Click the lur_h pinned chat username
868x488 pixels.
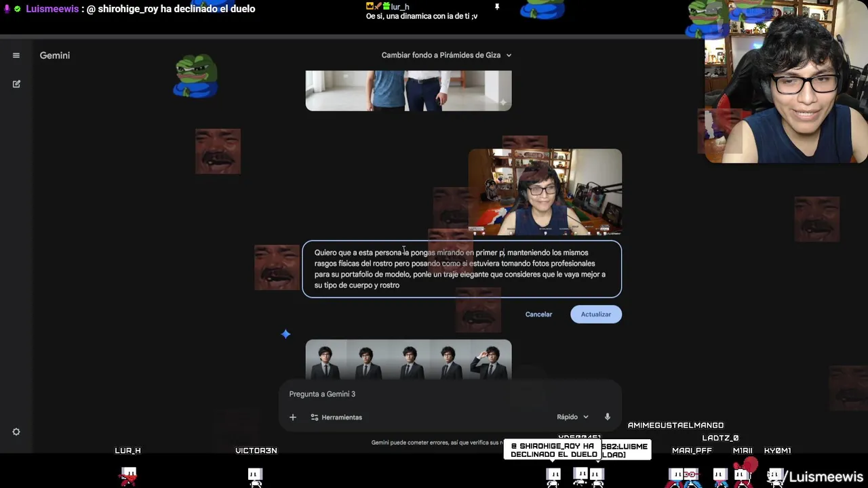coord(400,7)
